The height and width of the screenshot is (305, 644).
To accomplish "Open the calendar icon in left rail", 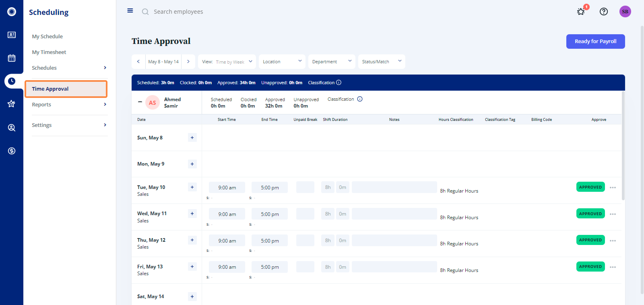I will [x=11, y=58].
